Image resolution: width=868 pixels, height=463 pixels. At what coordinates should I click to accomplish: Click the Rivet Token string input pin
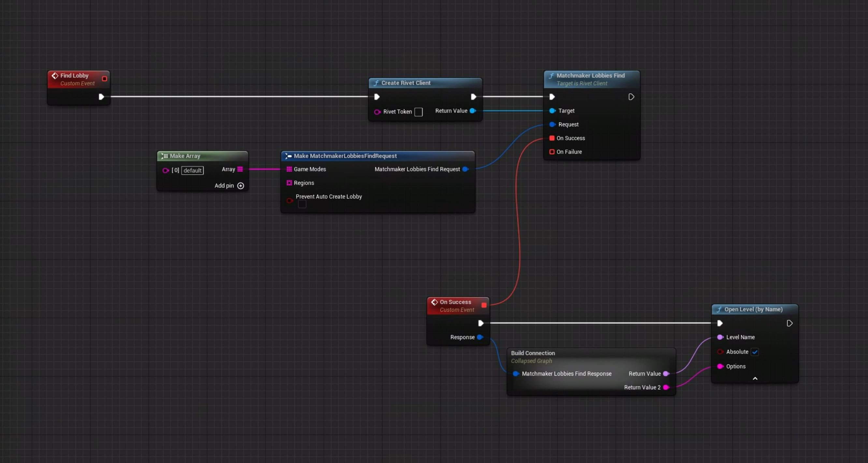pos(377,112)
